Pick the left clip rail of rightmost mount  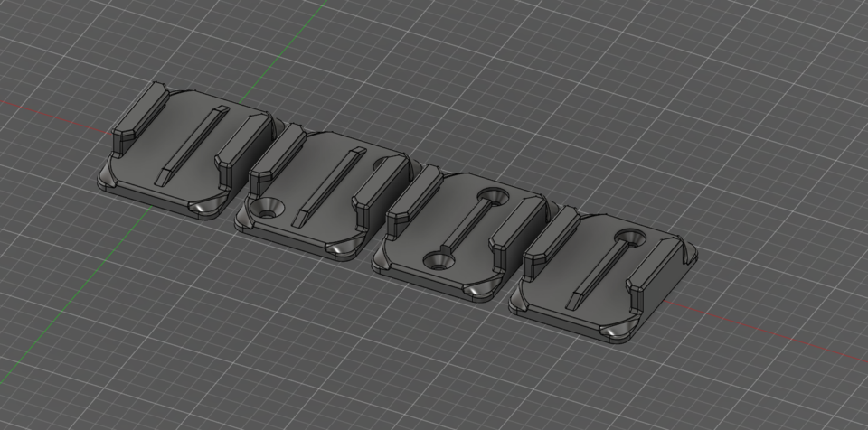click(x=551, y=243)
